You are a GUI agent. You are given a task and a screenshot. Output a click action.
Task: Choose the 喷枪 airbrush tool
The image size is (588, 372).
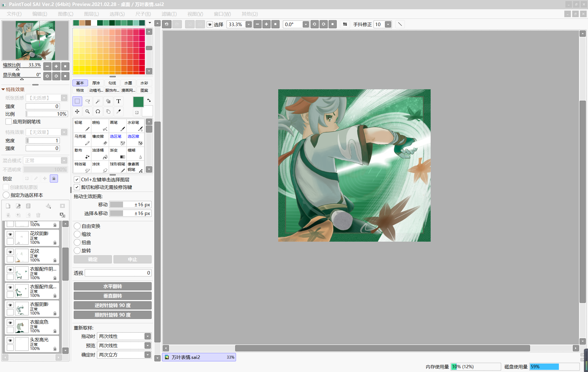100,126
